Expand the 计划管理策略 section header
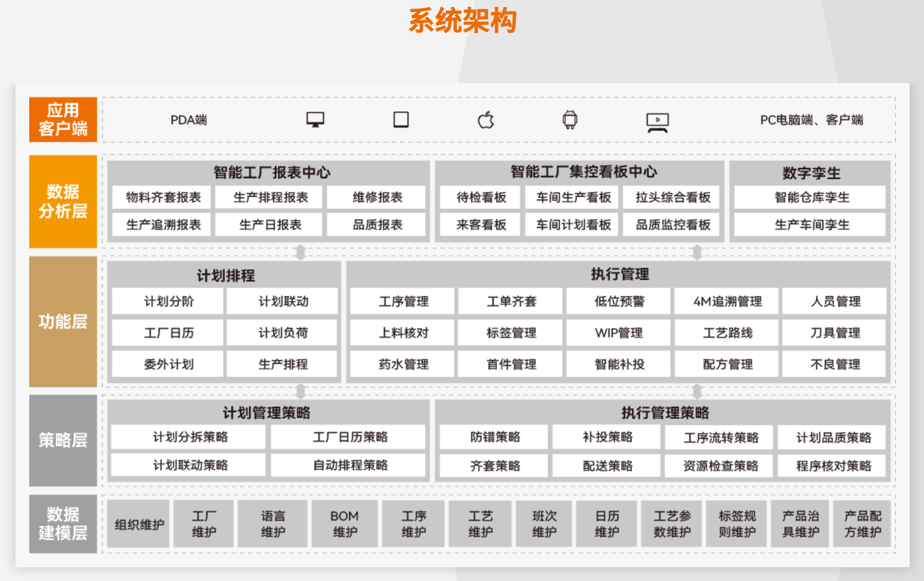This screenshot has width=924, height=581. 268,411
